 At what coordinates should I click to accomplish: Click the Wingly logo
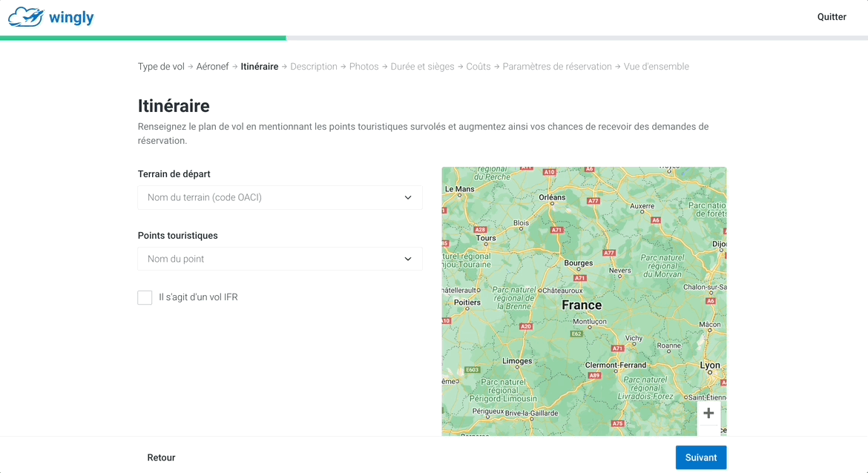click(51, 17)
